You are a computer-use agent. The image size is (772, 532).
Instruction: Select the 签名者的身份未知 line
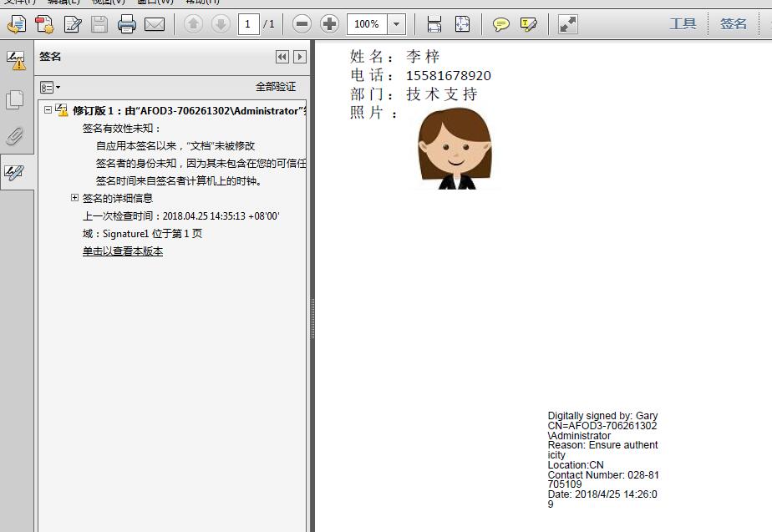[201, 164]
